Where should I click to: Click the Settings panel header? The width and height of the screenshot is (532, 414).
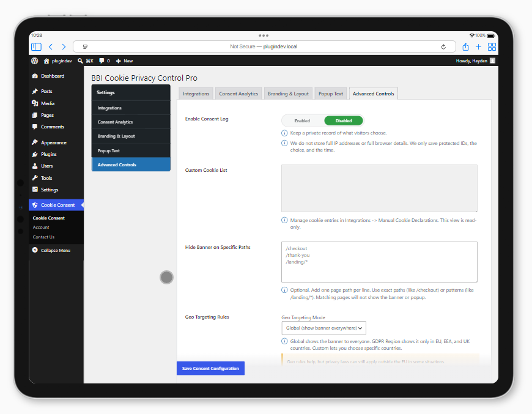pos(131,92)
